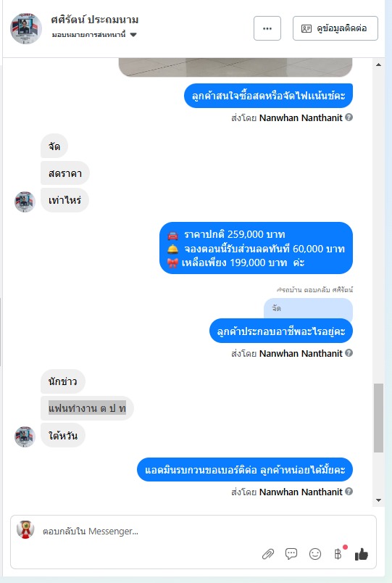Send a thumbs-up like
392x583 pixels.
361,554
